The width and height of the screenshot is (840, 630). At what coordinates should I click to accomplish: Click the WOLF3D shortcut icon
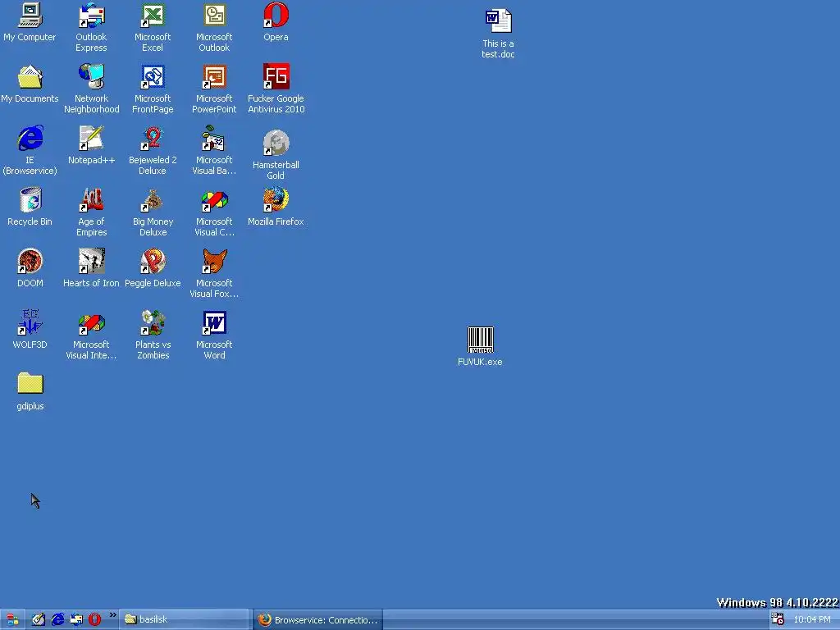[x=30, y=323]
